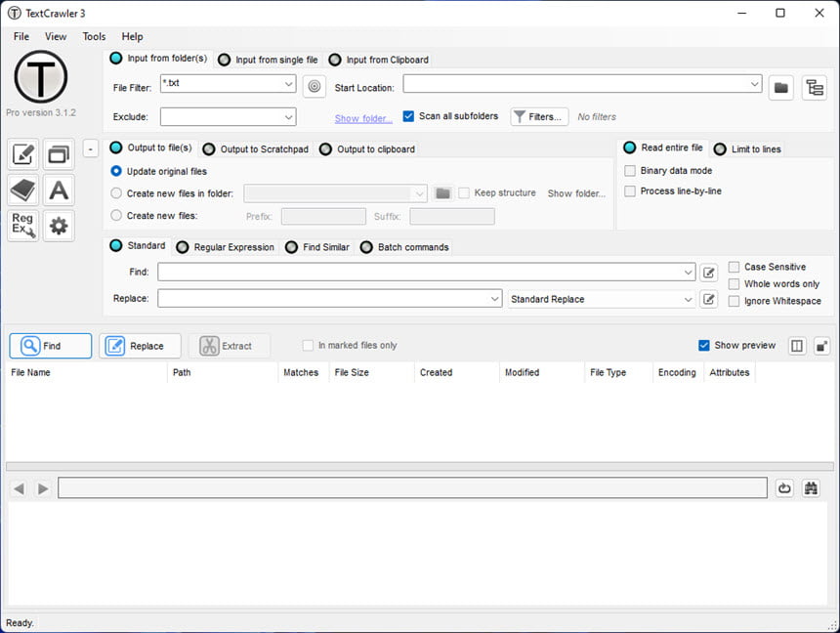Switch to Input from Clipboard tab
This screenshot has width=840, height=633.
(379, 60)
